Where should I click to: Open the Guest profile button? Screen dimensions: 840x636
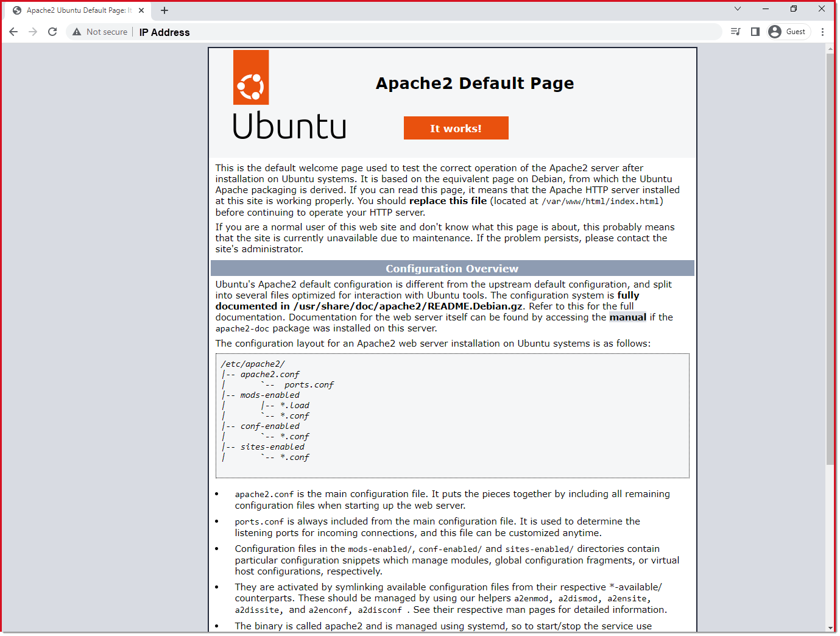click(x=789, y=32)
